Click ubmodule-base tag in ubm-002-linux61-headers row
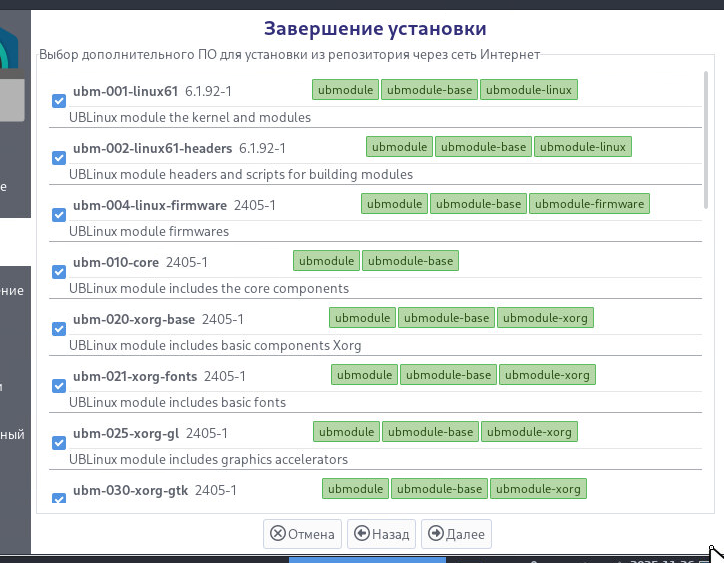 (483, 147)
